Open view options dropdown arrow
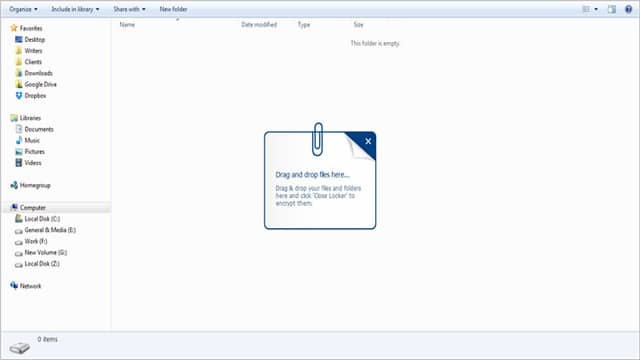640x360 pixels. [596, 9]
